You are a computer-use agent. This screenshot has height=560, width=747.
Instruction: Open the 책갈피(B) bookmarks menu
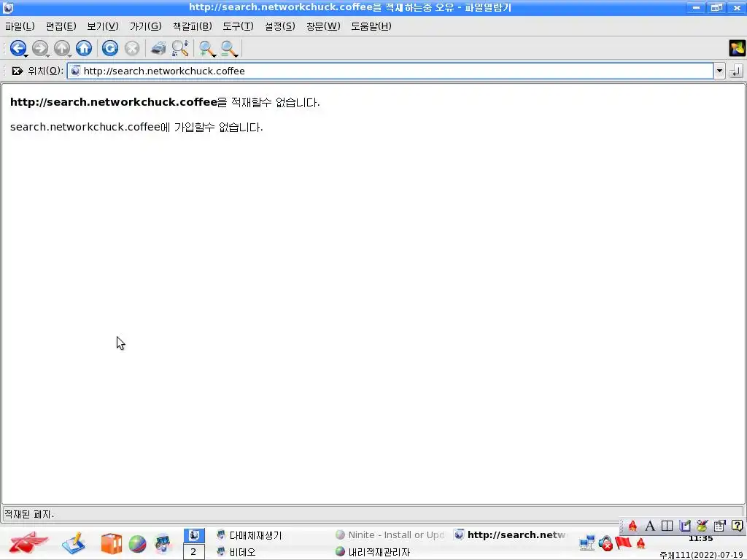pyautogui.click(x=193, y=26)
